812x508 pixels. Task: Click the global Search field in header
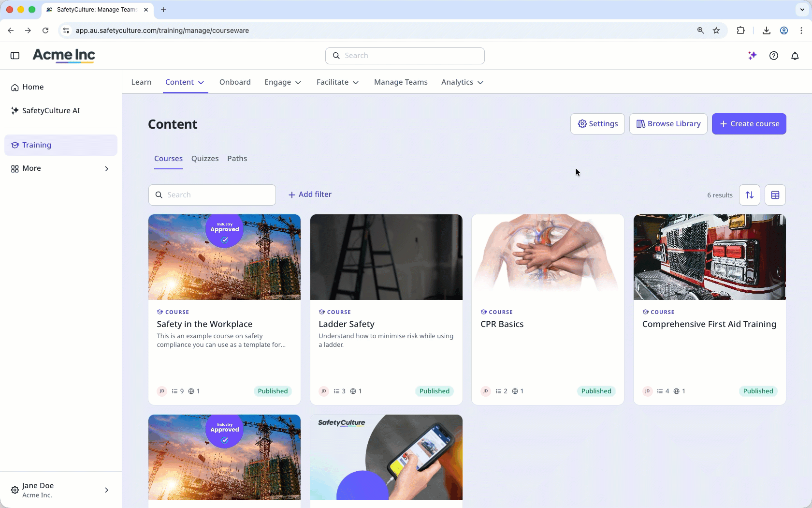click(405, 56)
